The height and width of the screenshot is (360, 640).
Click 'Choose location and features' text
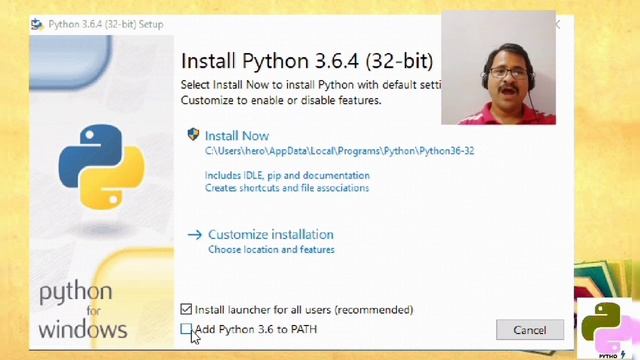[x=271, y=249]
